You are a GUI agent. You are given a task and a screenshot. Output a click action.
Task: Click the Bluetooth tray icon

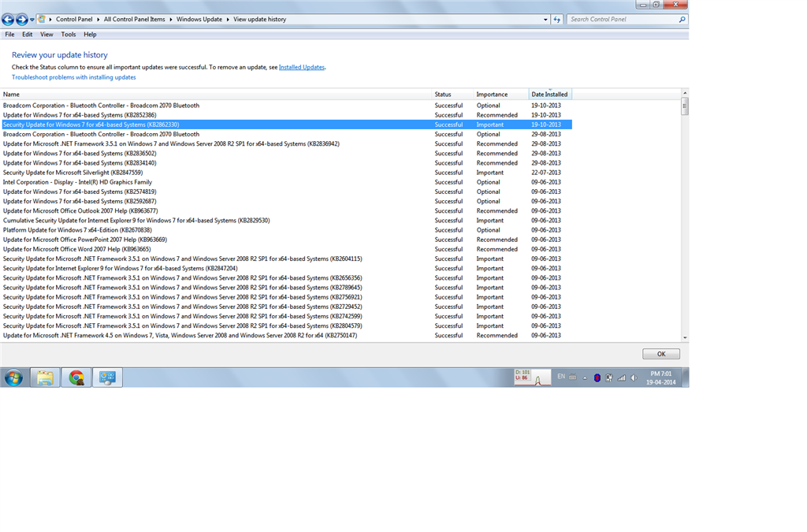(x=597, y=378)
